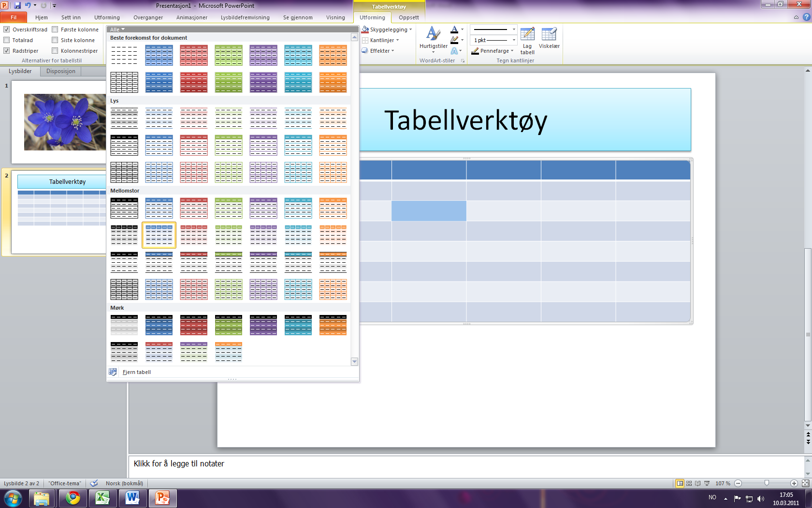
Task: Click the 107 % zoom level button
Action: click(723, 483)
